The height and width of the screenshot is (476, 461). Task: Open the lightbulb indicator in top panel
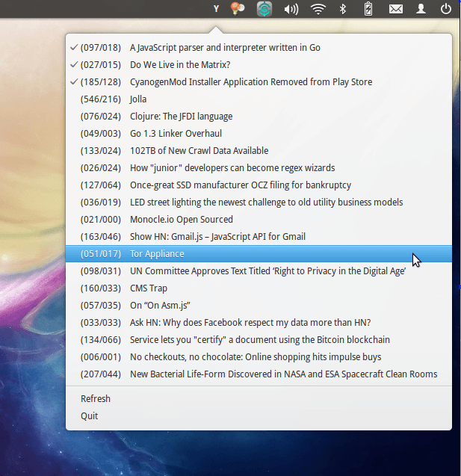(x=238, y=8)
